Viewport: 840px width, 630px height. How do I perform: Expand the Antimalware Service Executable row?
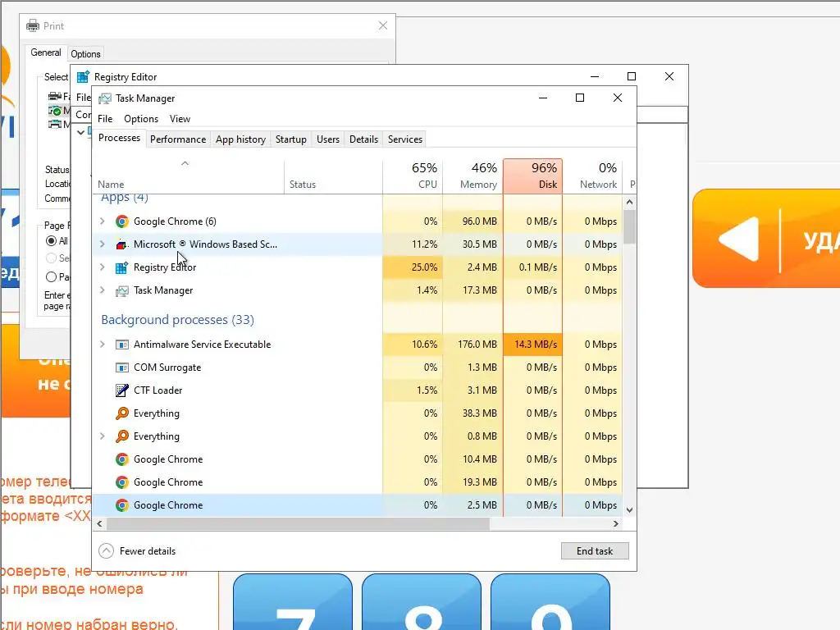(103, 344)
